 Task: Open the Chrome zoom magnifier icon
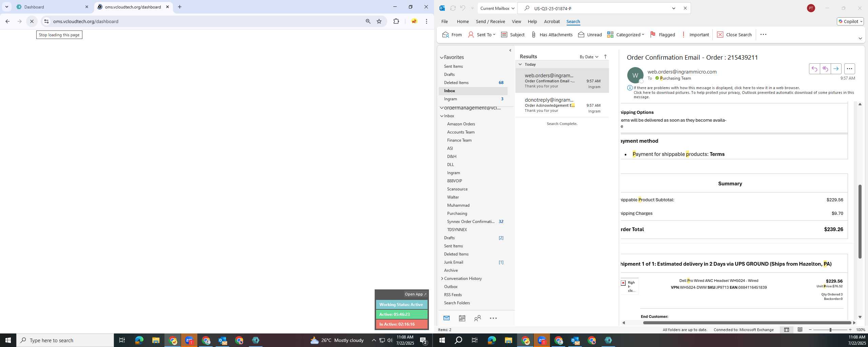[x=368, y=21]
